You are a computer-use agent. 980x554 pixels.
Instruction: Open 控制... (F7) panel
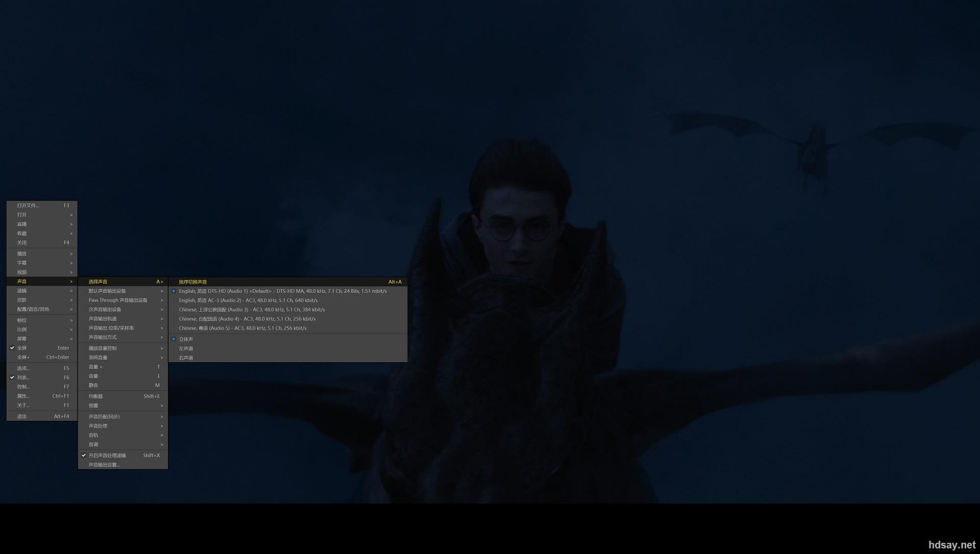click(x=42, y=387)
